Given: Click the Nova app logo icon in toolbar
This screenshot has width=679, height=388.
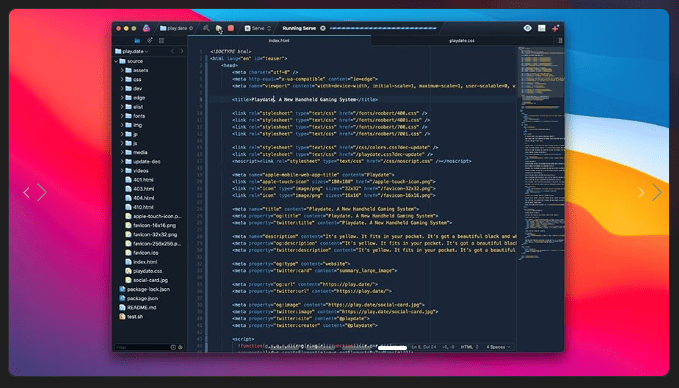Looking at the screenshot, I should point(146,28).
